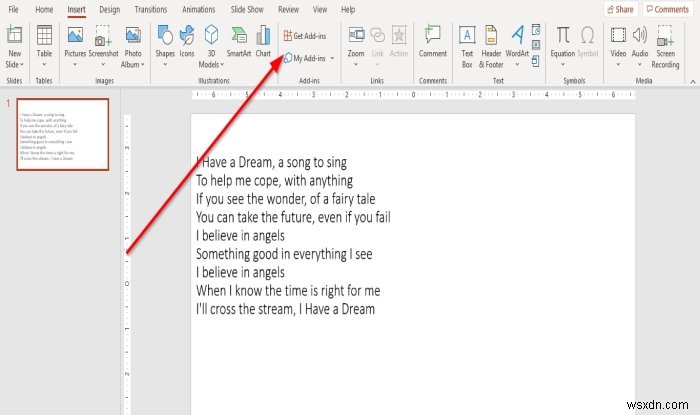
Task: Click the Date & Time icon in Text group
Action: tap(536, 30)
